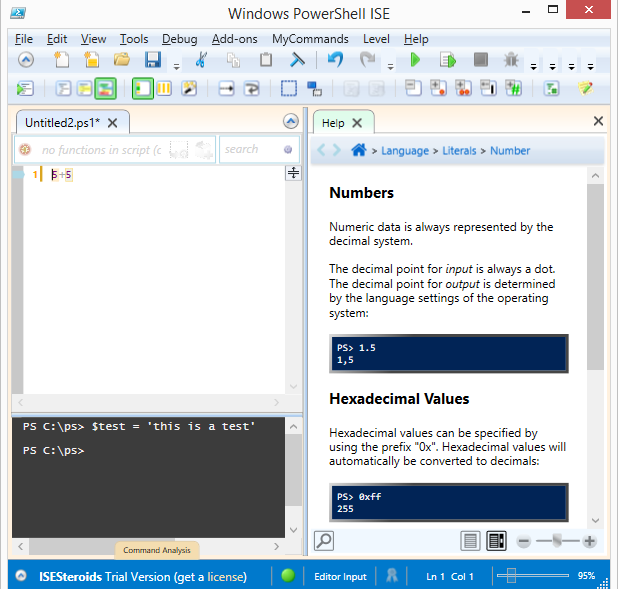Screen dimensions: 618x589
Task: Click the bug debugger icon
Action: coord(512,60)
